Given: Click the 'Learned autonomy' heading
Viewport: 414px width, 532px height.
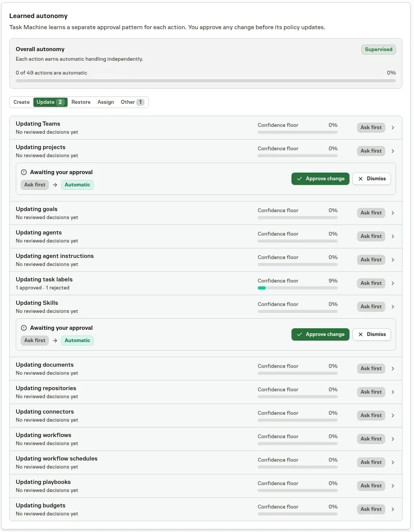Looking at the screenshot, I should (38, 16).
